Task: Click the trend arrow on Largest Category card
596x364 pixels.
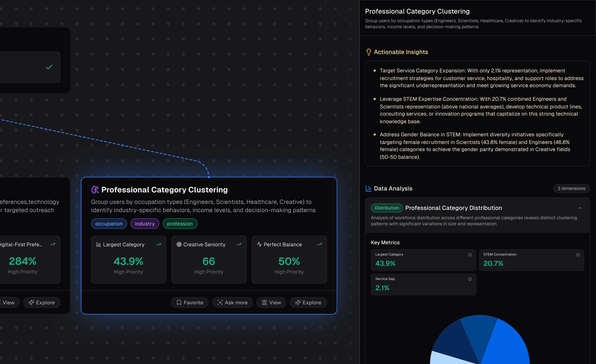Action: pos(159,244)
